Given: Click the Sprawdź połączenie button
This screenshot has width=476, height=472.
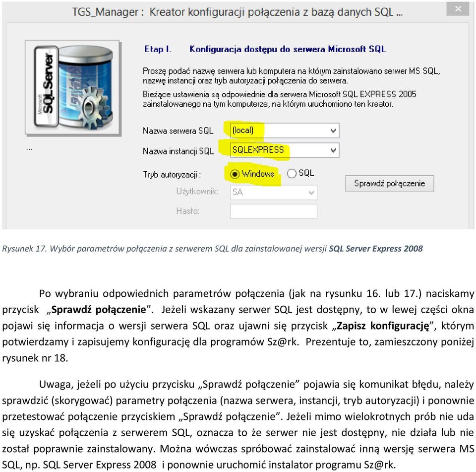Looking at the screenshot, I should (x=390, y=184).
